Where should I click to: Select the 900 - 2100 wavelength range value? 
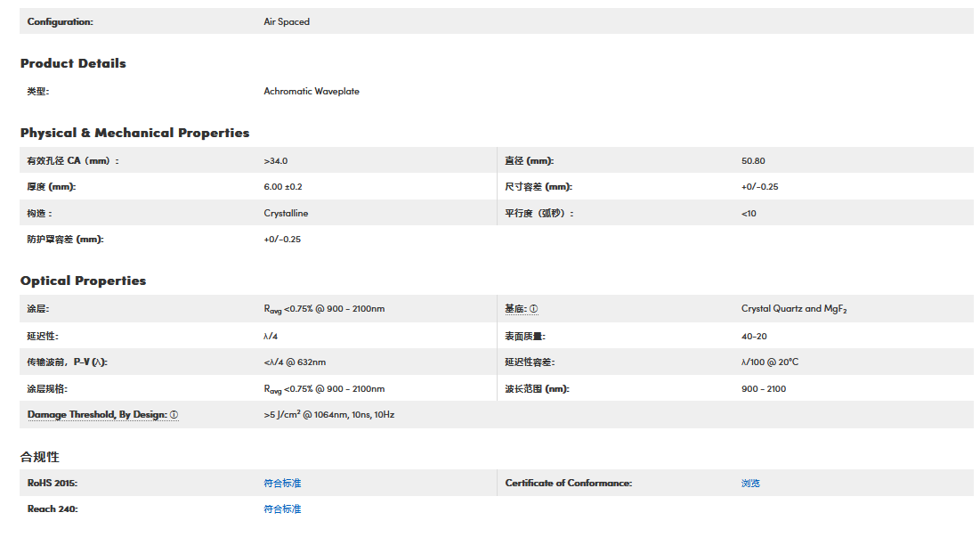tap(764, 389)
